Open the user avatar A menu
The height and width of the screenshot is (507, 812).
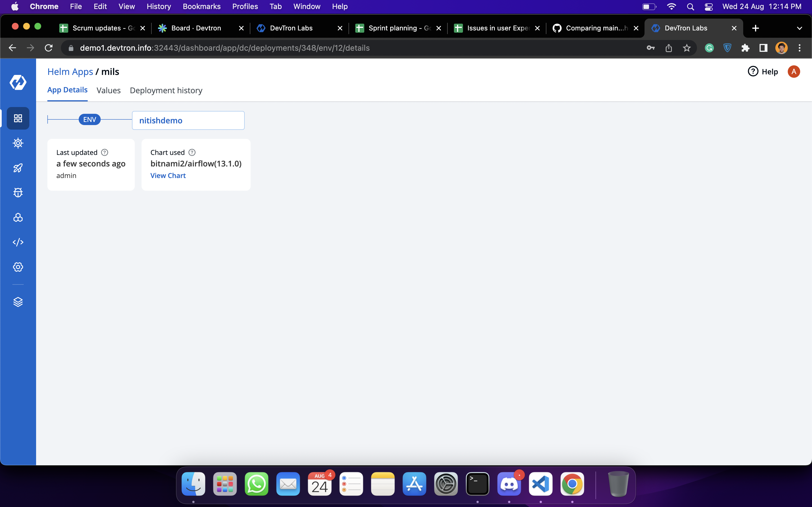point(794,72)
